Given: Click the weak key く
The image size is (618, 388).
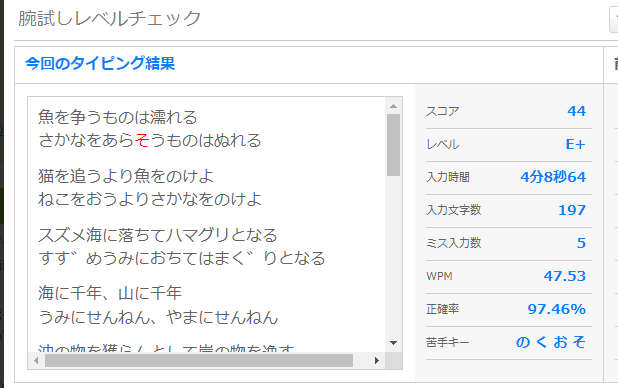Looking at the screenshot, I should click(x=542, y=342).
